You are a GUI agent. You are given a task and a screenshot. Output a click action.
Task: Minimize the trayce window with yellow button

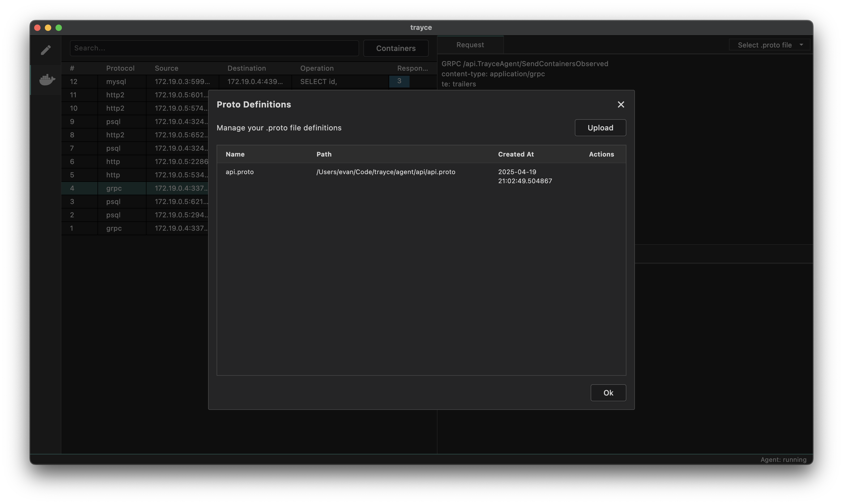[x=48, y=28]
